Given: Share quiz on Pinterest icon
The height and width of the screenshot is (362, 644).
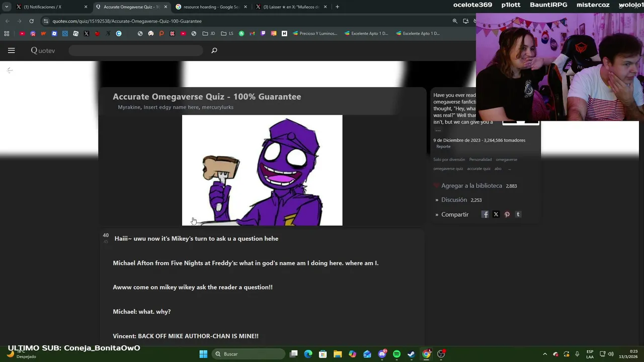Looking at the screenshot, I should coord(507,214).
